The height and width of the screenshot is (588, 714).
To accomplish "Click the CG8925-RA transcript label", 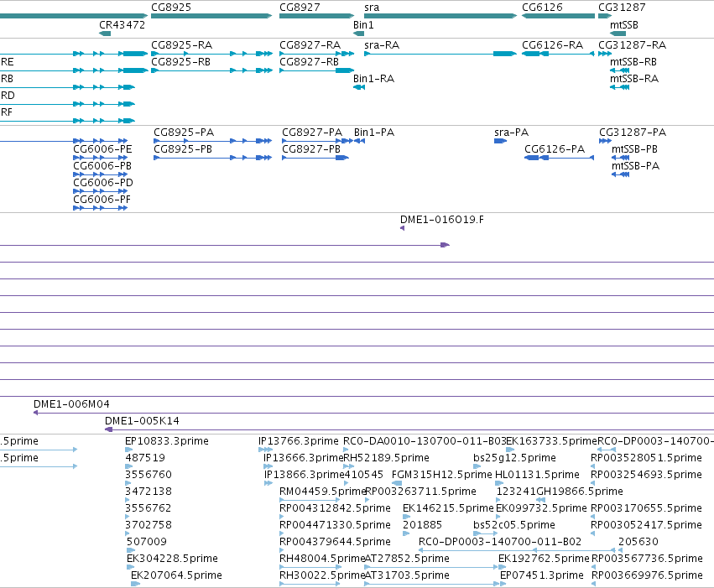I will point(182,45).
